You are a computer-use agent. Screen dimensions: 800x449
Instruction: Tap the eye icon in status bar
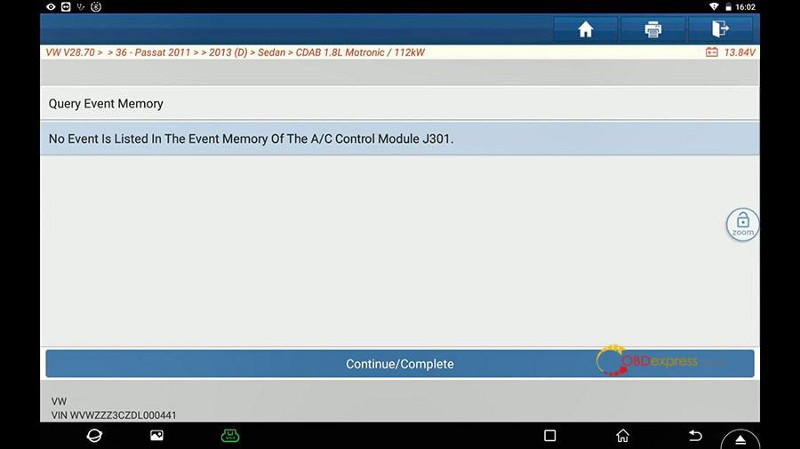click(x=51, y=7)
